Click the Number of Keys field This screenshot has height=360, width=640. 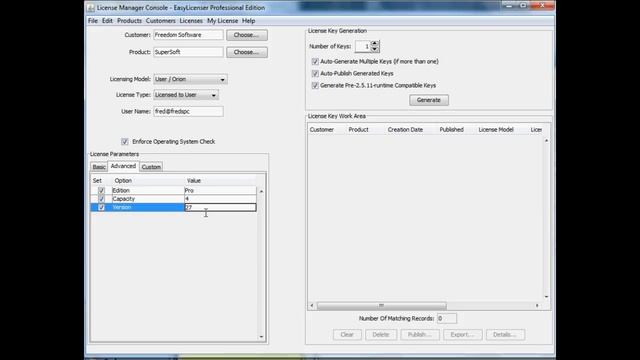pos(362,47)
